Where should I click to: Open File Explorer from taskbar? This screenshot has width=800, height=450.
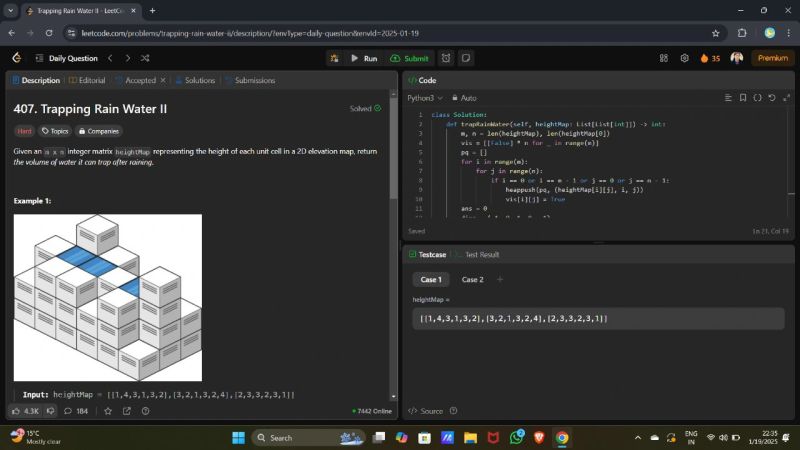470,438
